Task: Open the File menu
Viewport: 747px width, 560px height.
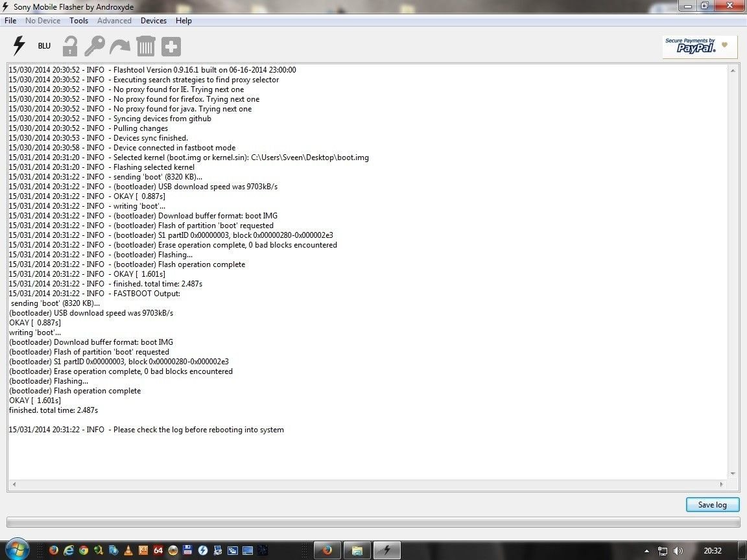Action: [x=10, y=21]
